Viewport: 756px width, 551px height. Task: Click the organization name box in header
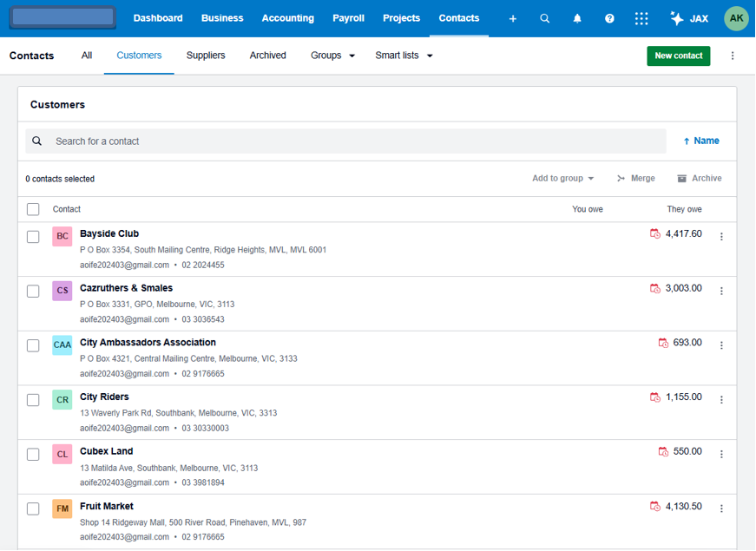[x=62, y=17]
